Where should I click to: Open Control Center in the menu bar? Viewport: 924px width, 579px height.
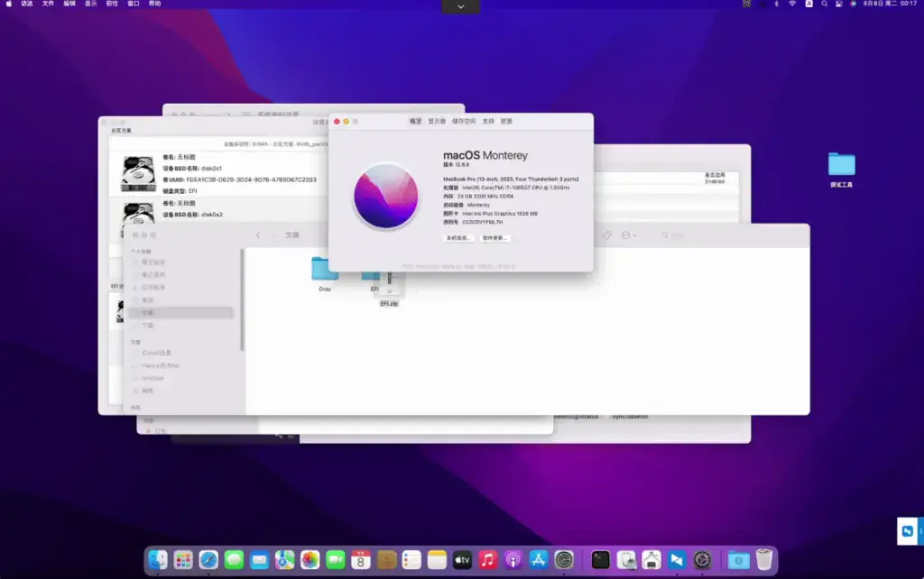pos(838,4)
